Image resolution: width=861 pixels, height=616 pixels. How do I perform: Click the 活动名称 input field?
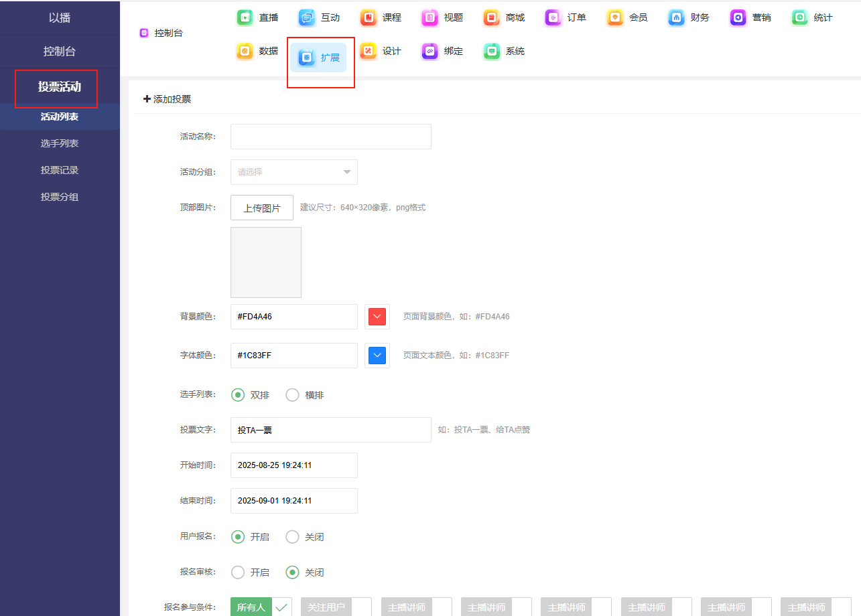pyautogui.click(x=330, y=137)
